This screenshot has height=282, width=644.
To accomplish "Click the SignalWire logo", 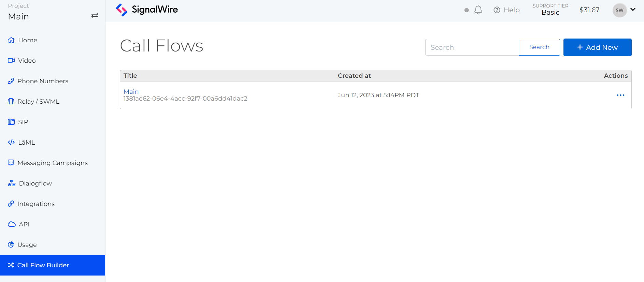I will (x=147, y=10).
